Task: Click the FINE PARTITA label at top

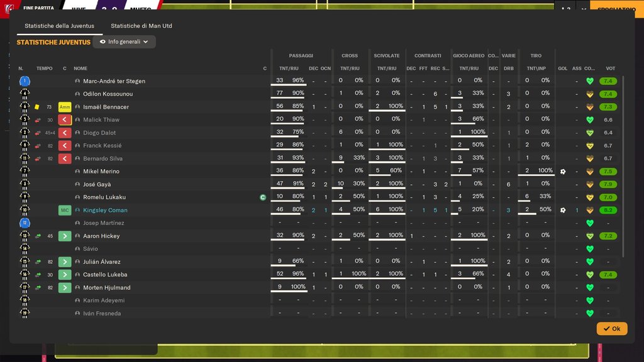Action: click(x=38, y=8)
